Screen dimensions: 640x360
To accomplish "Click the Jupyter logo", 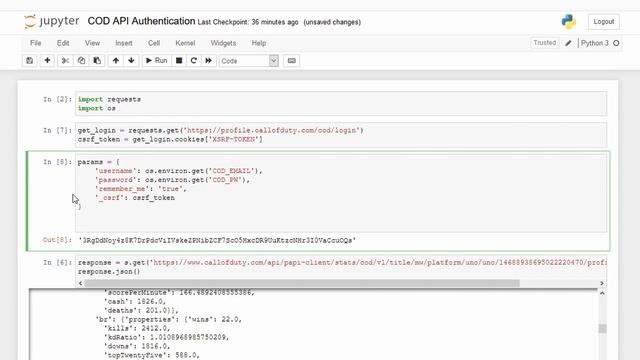I will pos(51,21).
